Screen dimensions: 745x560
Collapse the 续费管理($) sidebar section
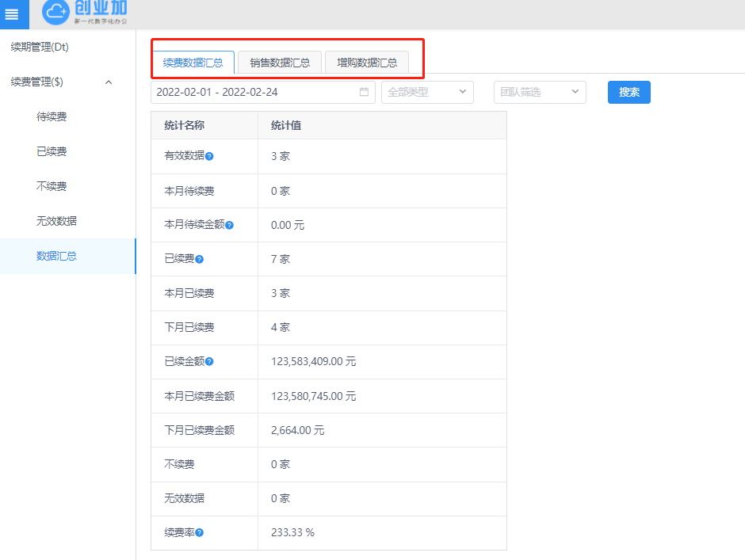click(x=109, y=82)
